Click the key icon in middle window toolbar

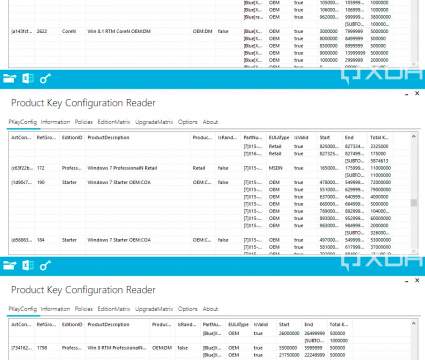coord(45,265)
